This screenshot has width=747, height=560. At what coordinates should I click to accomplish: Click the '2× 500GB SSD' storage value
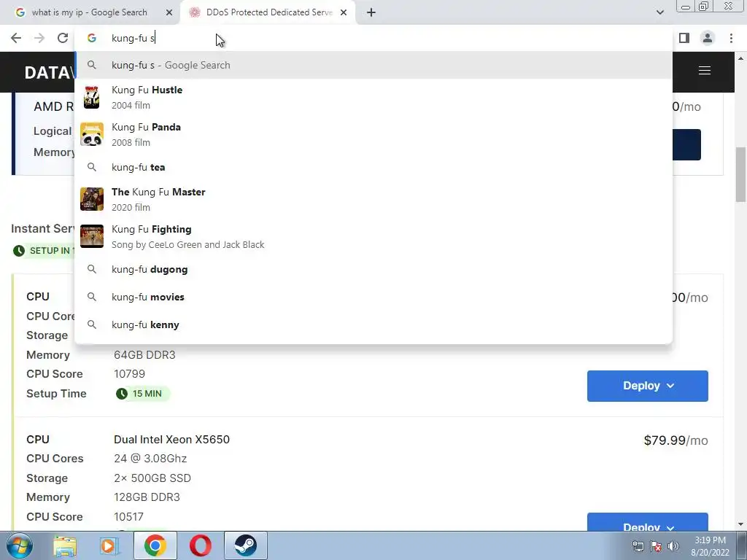152,478
